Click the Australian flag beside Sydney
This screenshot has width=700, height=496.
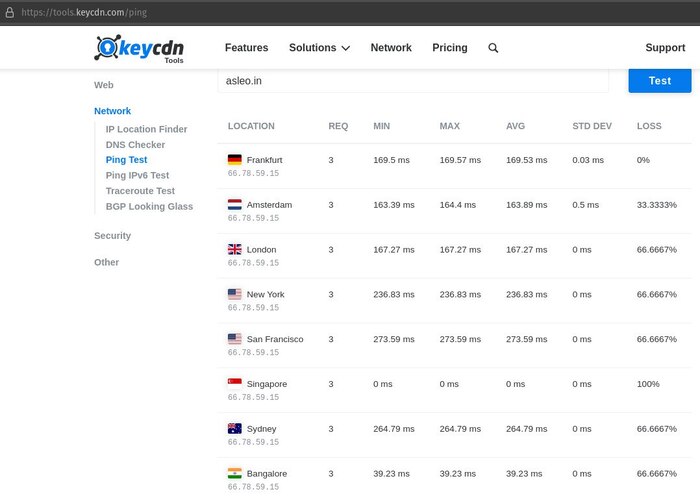(x=235, y=429)
